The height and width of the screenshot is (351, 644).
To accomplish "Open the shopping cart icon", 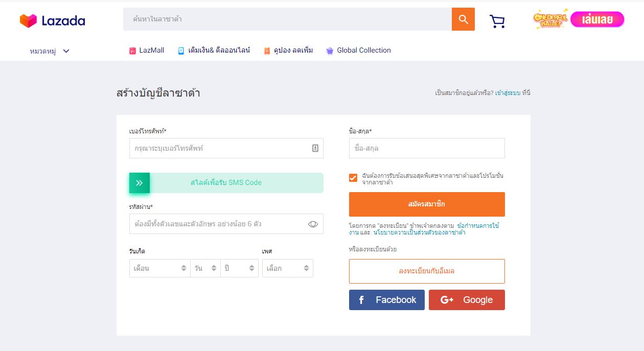I will coord(496,20).
